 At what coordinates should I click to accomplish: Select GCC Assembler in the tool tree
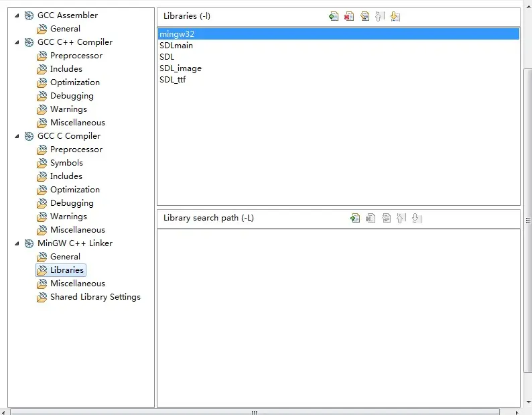point(68,15)
